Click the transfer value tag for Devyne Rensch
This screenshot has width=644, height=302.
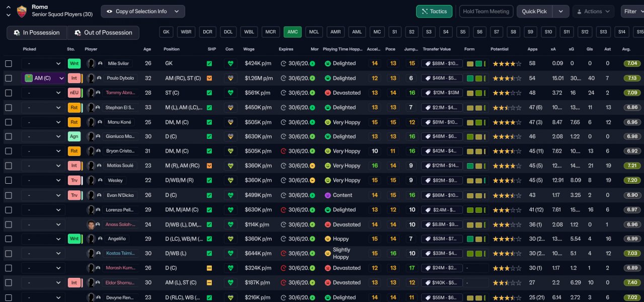(x=442, y=297)
